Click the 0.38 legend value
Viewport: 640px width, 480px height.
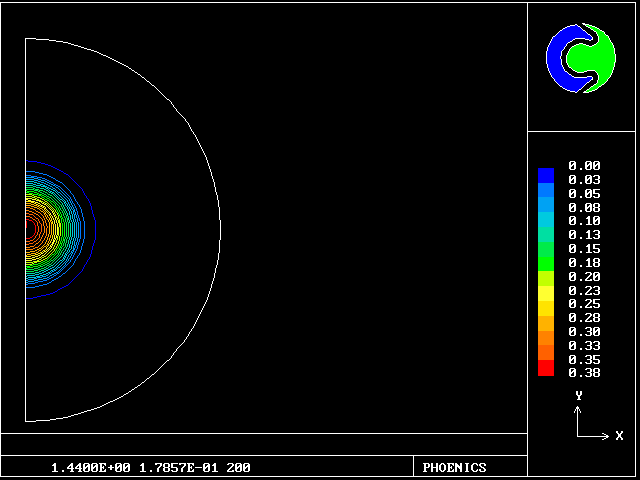click(x=584, y=373)
